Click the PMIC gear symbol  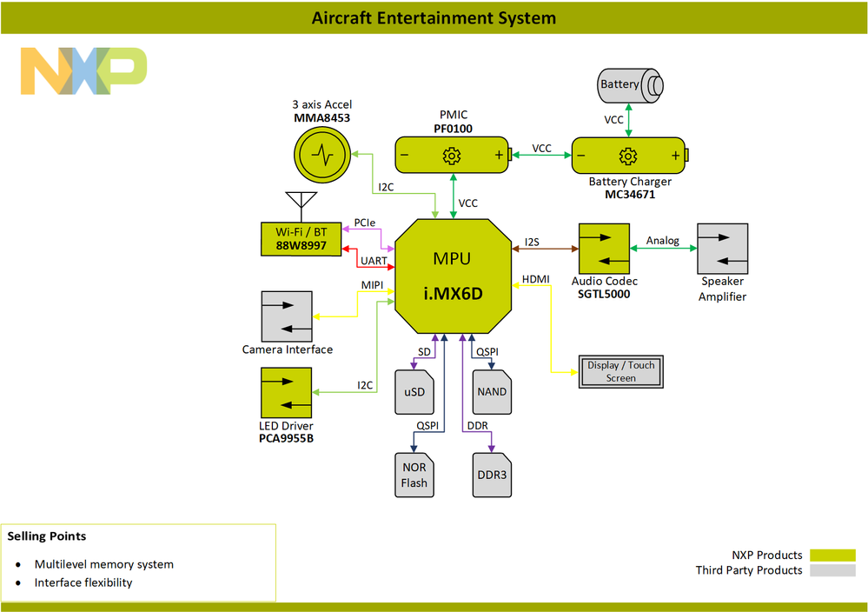[x=452, y=156]
